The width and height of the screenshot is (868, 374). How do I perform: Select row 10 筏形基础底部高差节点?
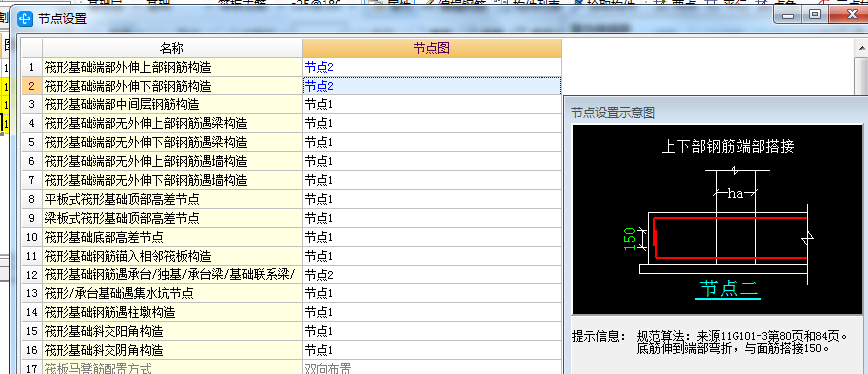(172, 237)
